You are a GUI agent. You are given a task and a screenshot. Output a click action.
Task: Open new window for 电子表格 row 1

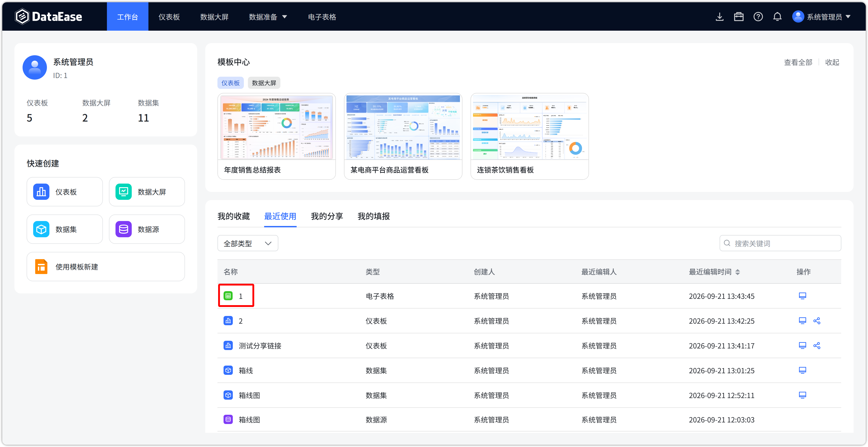pyautogui.click(x=802, y=296)
